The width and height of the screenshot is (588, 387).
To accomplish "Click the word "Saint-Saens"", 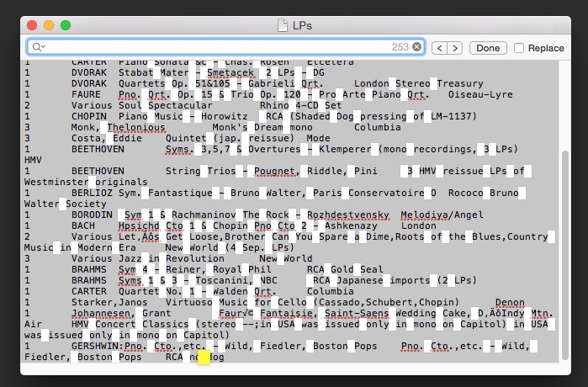I will click(357, 314).
